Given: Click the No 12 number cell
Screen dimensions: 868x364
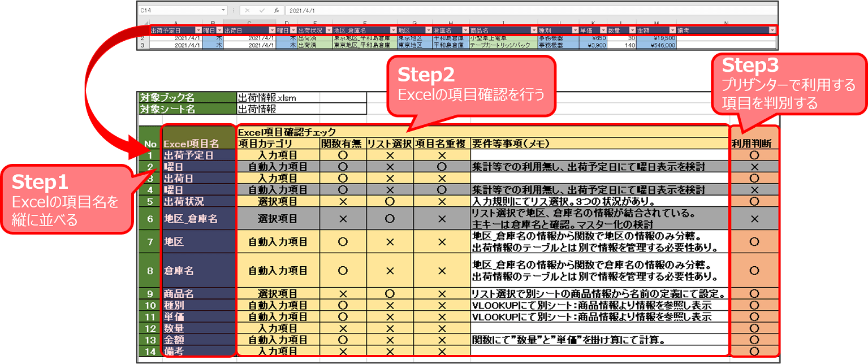Looking at the screenshot, I should click(150, 328).
